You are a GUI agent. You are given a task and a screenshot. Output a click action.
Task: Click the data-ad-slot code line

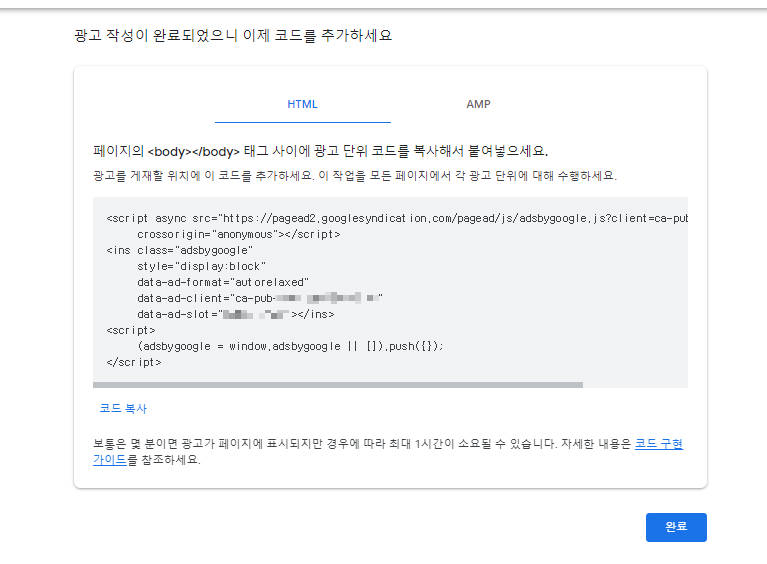pyautogui.click(x=236, y=314)
